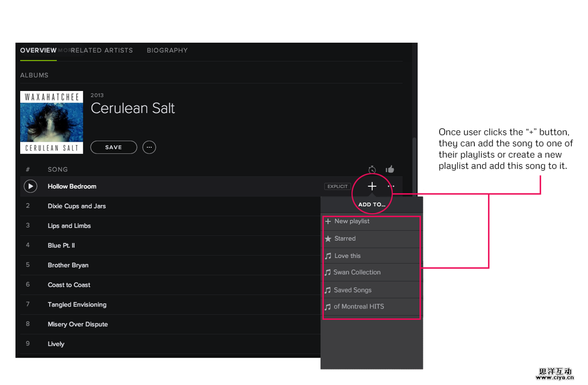Open the Hollow Bedroom row's three-dot menu
Screen dimensions: 588x385
pos(391,186)
